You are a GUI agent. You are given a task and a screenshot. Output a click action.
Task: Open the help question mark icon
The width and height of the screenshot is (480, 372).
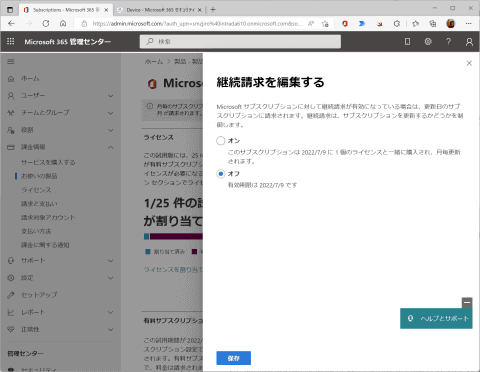[x=449, y=41]
